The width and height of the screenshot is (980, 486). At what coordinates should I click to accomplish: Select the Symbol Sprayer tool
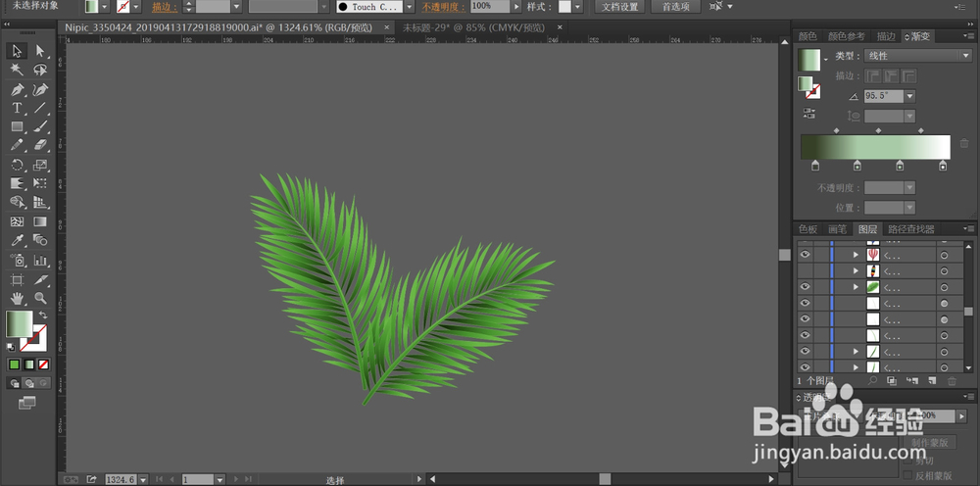[17, 260]
